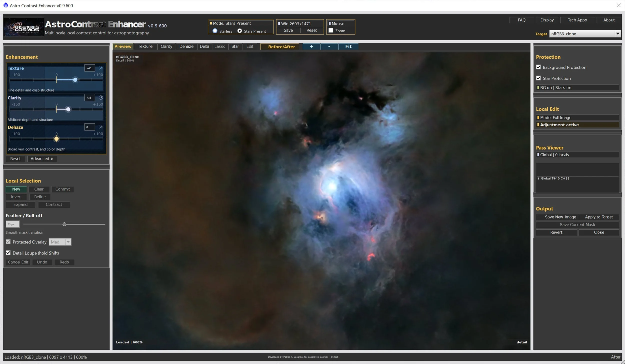Image resolution: width=625 pixels, height=364 pixels.
Task: Expand the Advanced > enhancement options
Action: tap(42, 159)
